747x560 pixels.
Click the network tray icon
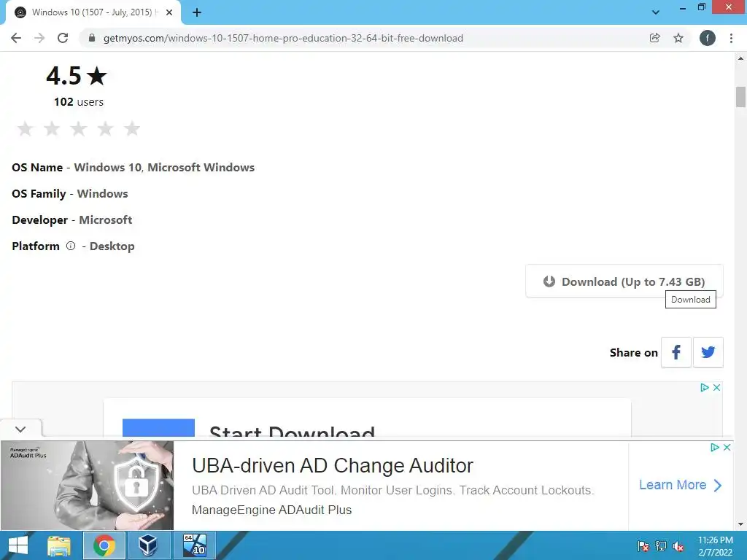[x=661, y=545]
